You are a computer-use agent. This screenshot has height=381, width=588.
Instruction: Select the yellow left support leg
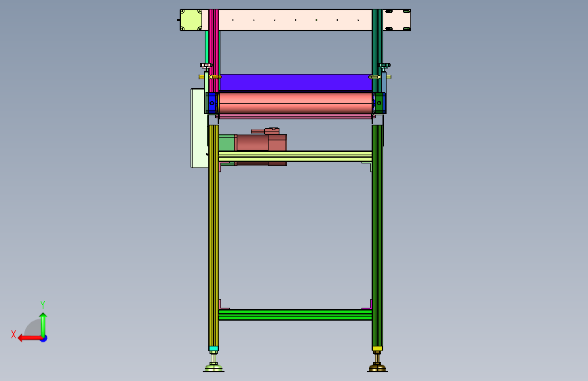pos(214,235)
